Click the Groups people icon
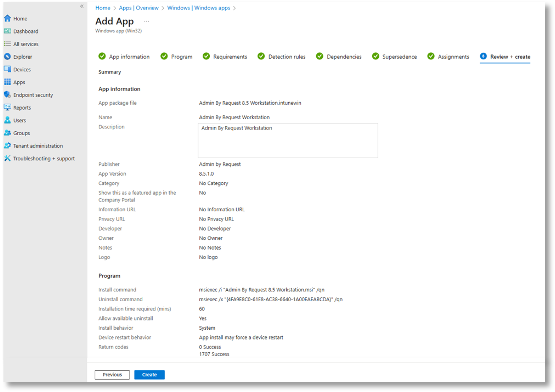555x392 pixels. [8, 133]
